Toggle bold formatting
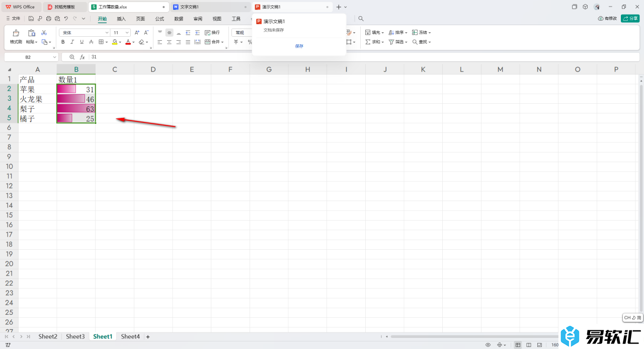 click(x=63, y=42)
